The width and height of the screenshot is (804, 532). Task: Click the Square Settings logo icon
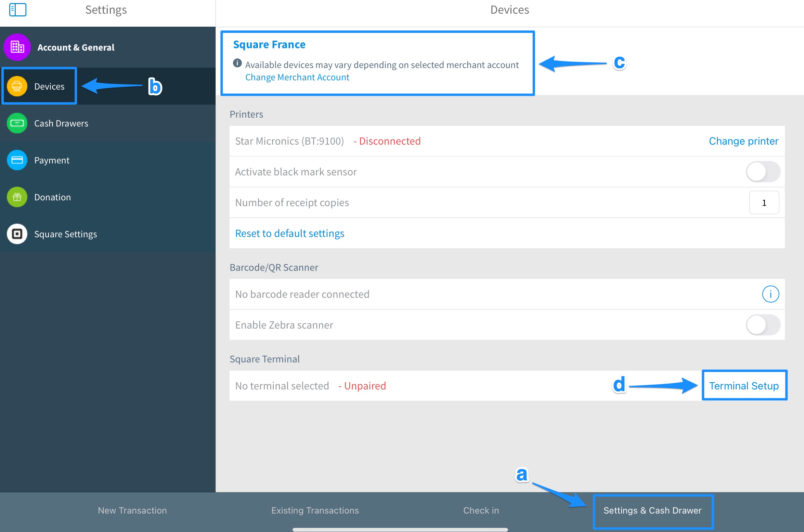pyautogui.click(x=17, y=234)
